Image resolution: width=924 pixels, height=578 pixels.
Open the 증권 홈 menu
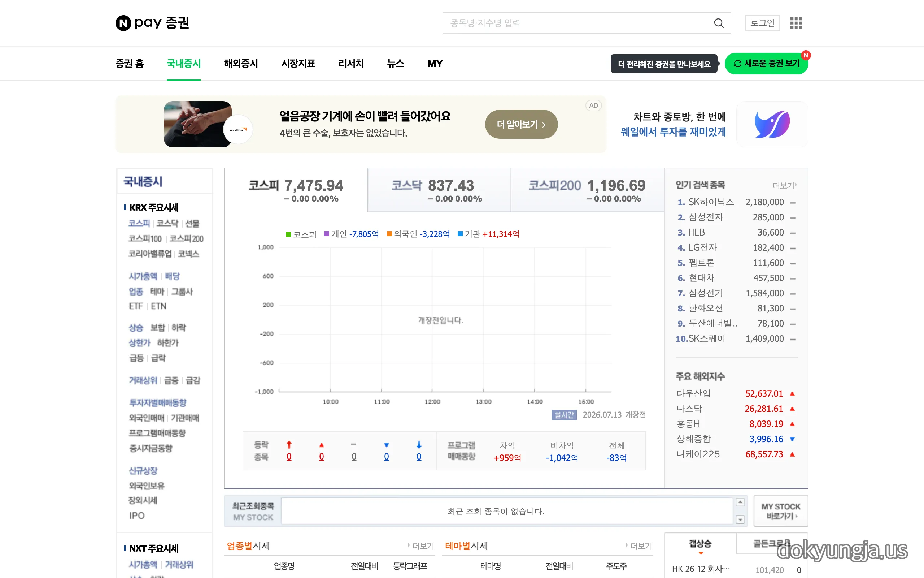(130, 64)
